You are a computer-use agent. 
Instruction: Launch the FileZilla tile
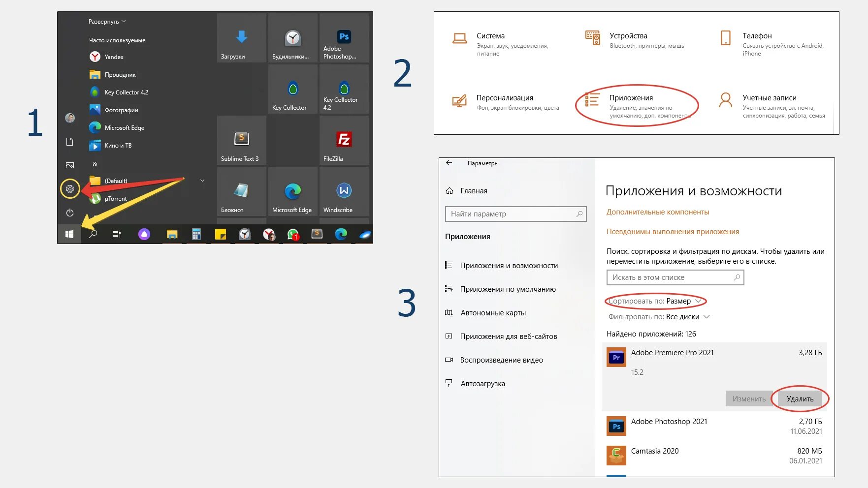pyautogui.click(x=344, y=140)
